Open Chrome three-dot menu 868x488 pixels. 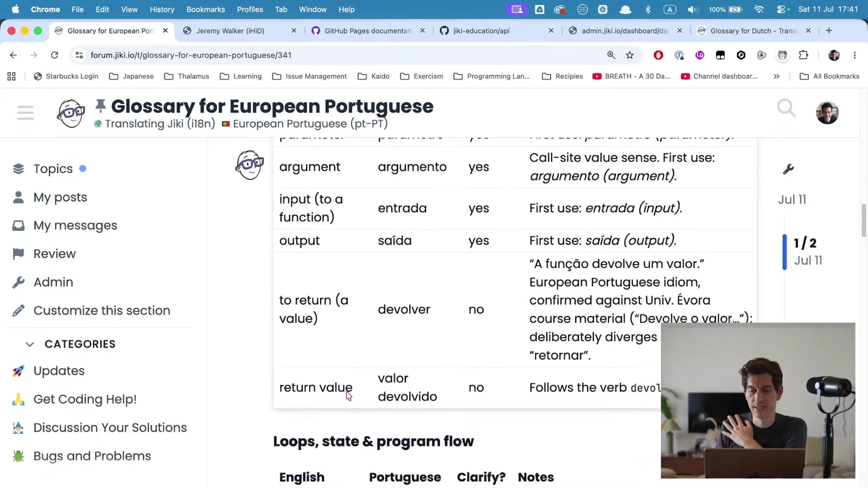coord(854,55)
